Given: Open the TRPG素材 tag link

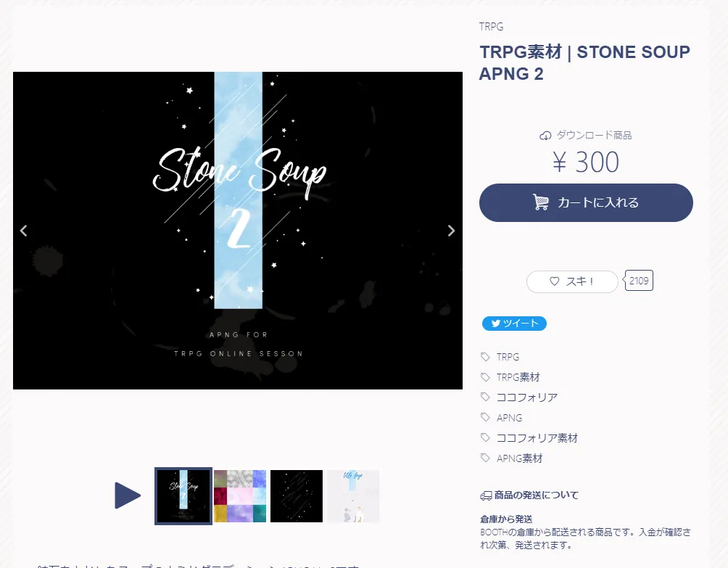Looking at the screenshot, I should tap(518, 377).
